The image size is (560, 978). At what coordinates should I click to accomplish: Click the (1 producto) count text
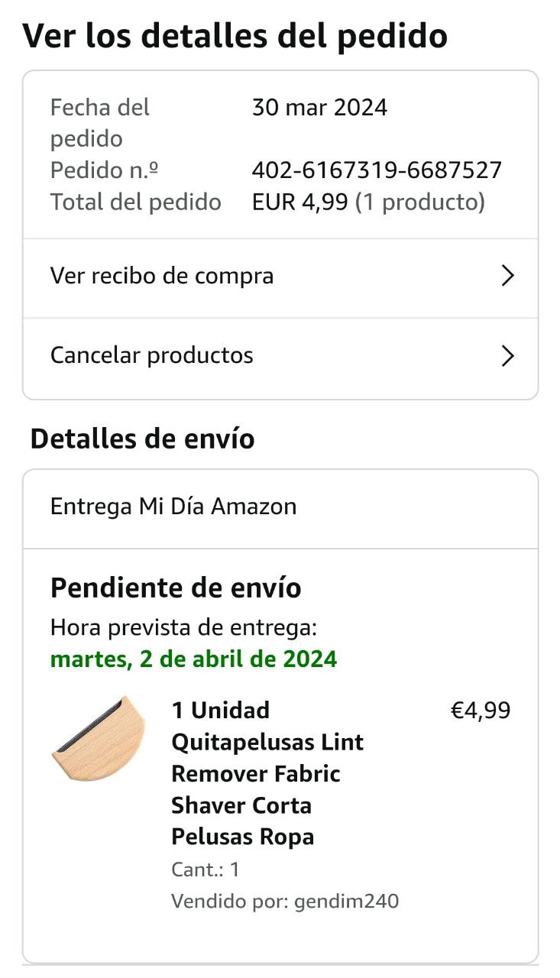(420, 202)
